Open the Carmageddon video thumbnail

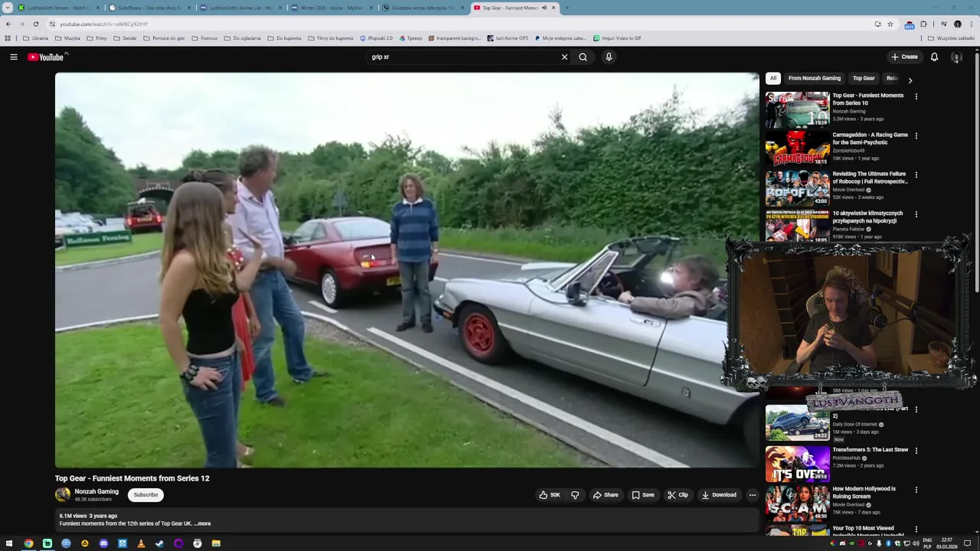point(797,148)
